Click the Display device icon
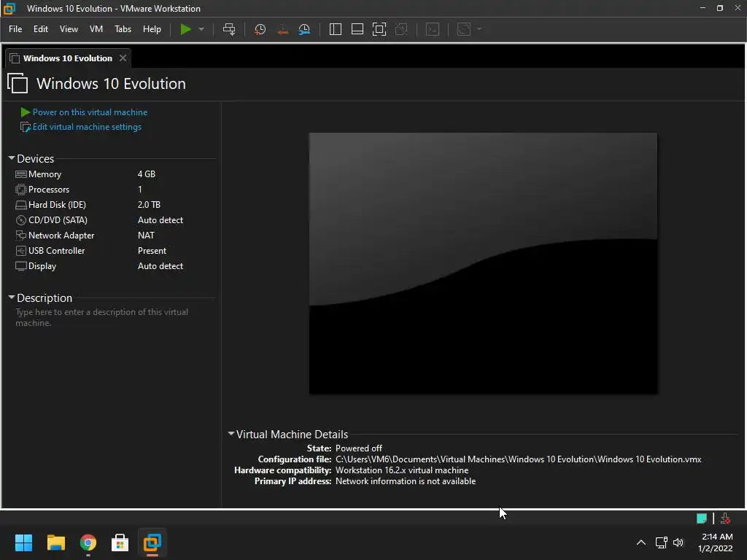The height and width of the screenshot is (560, 747). (21, 266)
